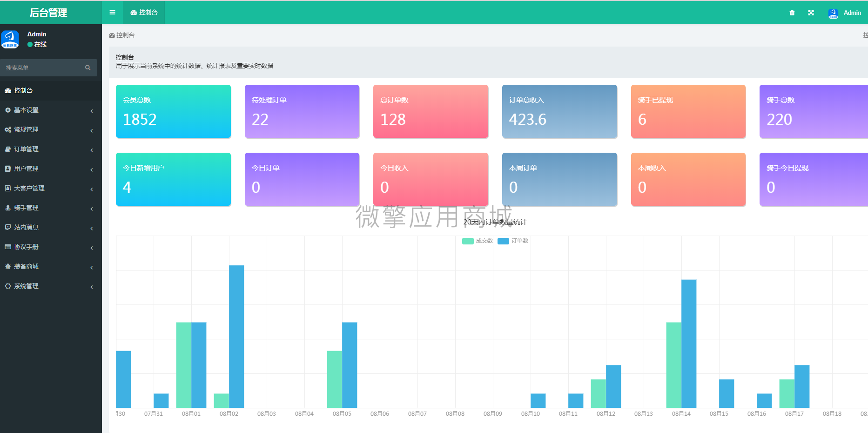This screenshot has width=868, height=433.
Task: Click the 大客户管理 icon
Action: pos(8,188)
